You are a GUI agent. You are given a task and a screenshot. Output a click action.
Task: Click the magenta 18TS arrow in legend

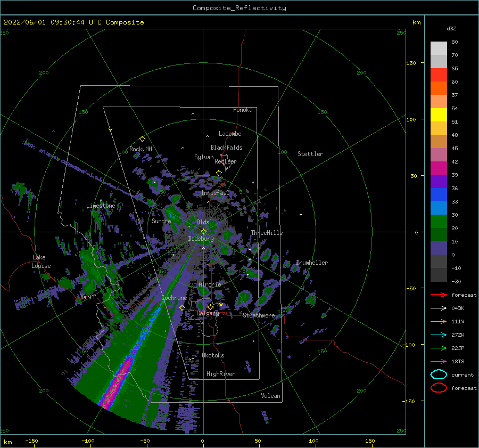pyautogui.click(x=439, y=362)
